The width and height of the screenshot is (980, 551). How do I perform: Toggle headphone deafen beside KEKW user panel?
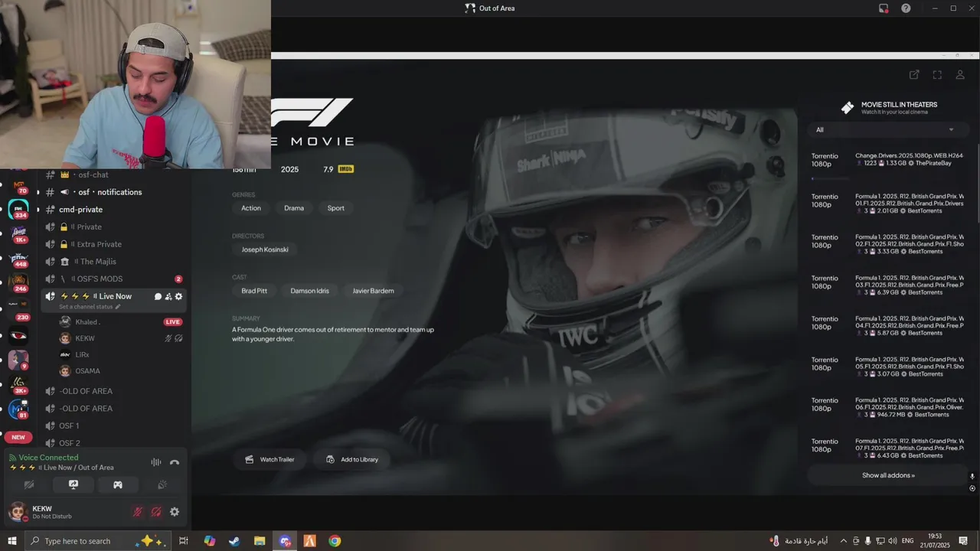156,512
